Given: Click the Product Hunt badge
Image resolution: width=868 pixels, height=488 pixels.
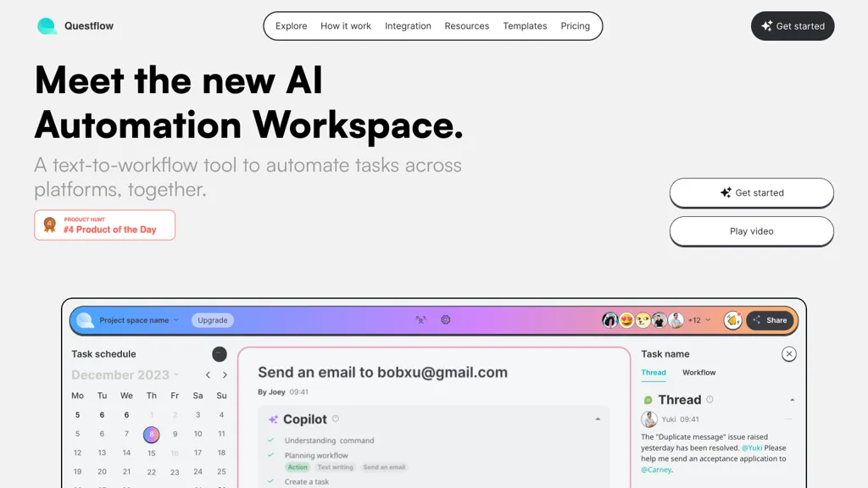Looking at the screenshot, I should pos(105,225).
